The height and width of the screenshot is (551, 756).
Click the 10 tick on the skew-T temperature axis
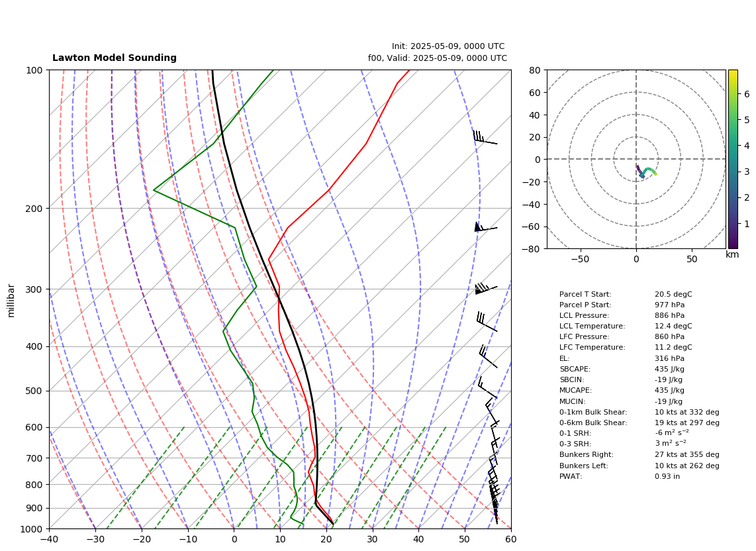[280, 539]
